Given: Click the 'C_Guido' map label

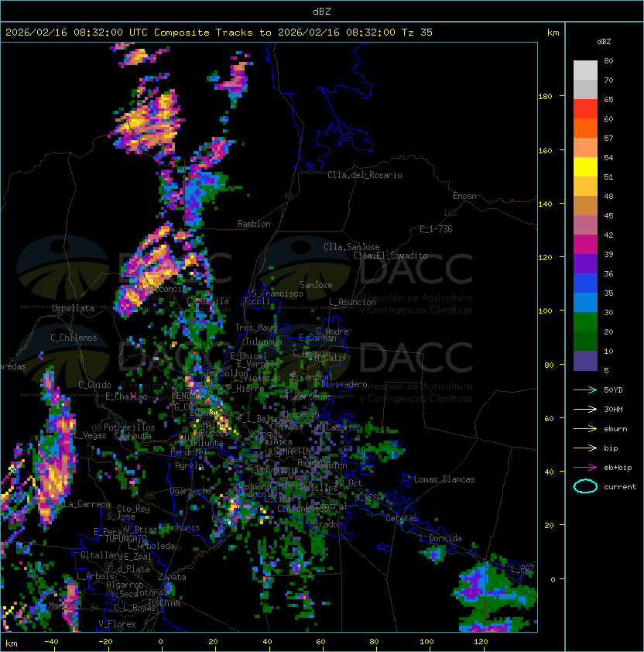Looking at the screenshot, I should click(94, 385).
